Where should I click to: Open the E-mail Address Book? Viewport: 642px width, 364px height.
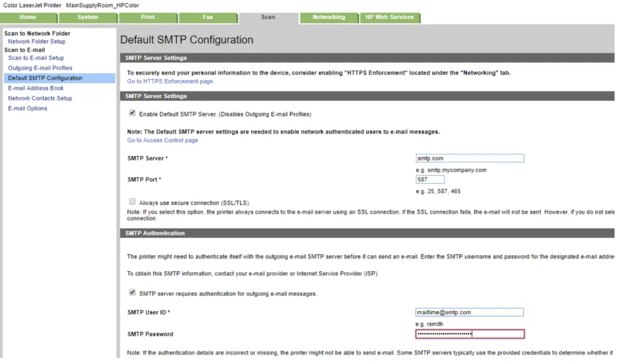click(x=36, y=88)
